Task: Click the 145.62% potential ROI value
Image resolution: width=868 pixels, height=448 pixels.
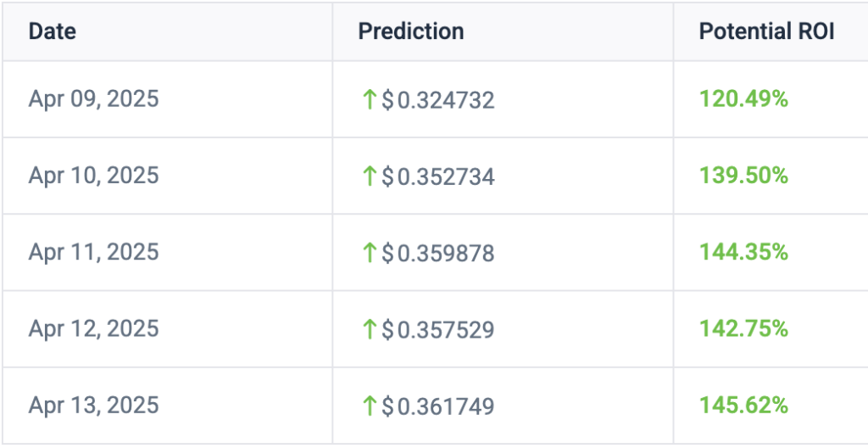Action: [743, 406]
